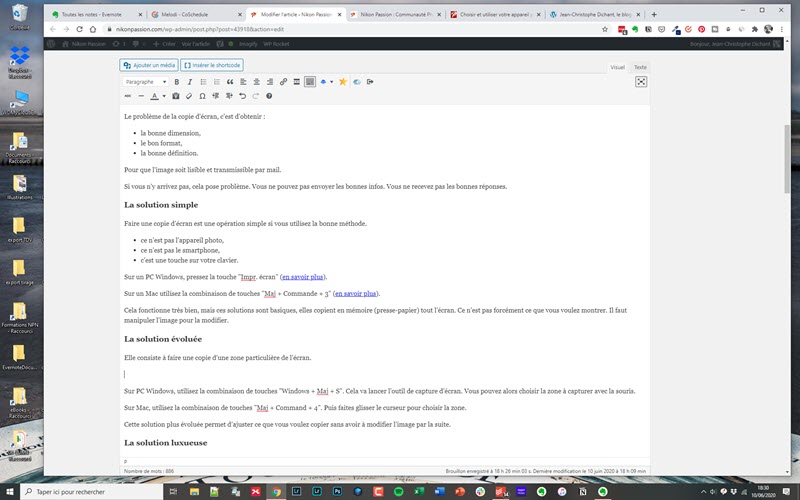The width and height of the screenshot is (800, 500).
Task: Switch to the Melodi CoSchedule tab
Action: [x=196, y=14]
